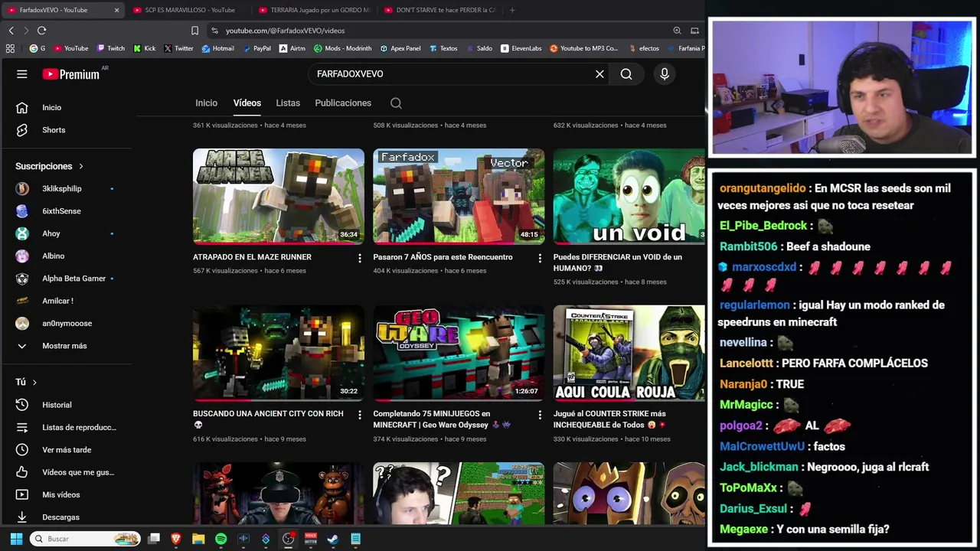Open the Twitter bookmark
The height and width of the screenshot is (551, 980).
(x=178, y=48)
